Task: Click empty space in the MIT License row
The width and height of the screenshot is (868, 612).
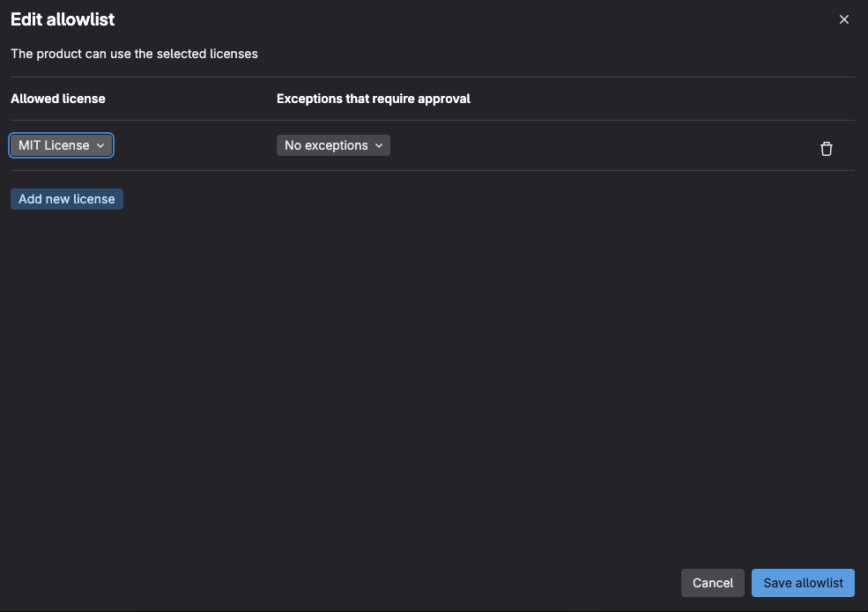Action: pos(599,146)
